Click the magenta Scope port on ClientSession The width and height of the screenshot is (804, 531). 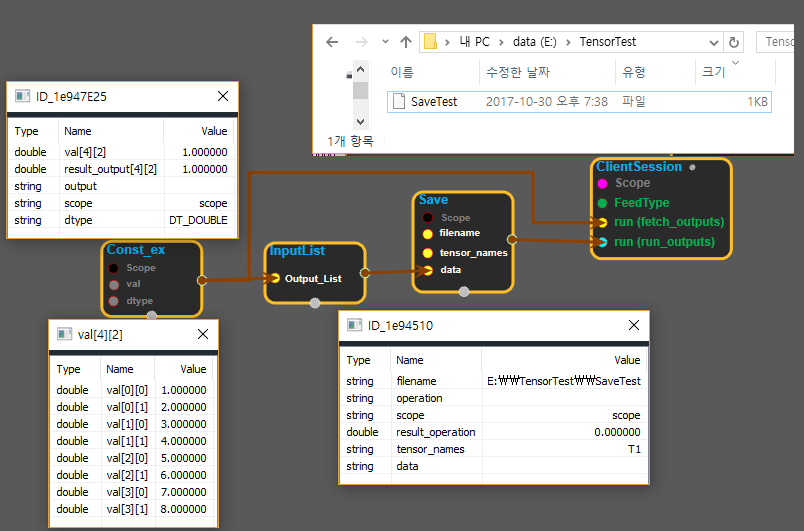click(x=602, y=184)
